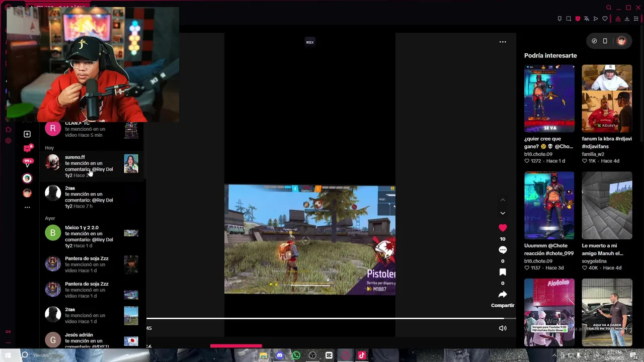644x362 pixels.
Task: Open Opera easy setup sliders icon
Action: coord(636,19)
